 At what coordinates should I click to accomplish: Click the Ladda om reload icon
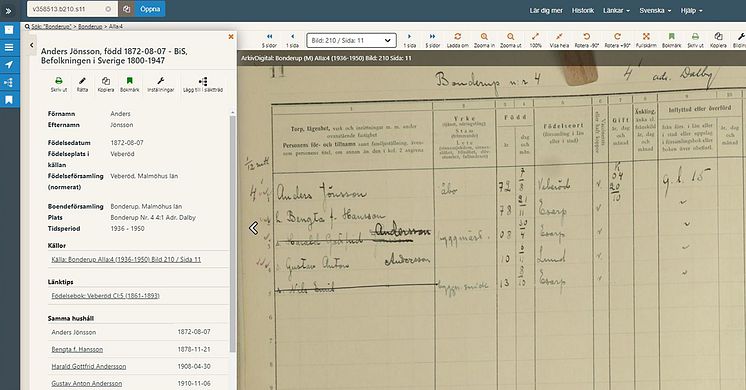point(457,37)
